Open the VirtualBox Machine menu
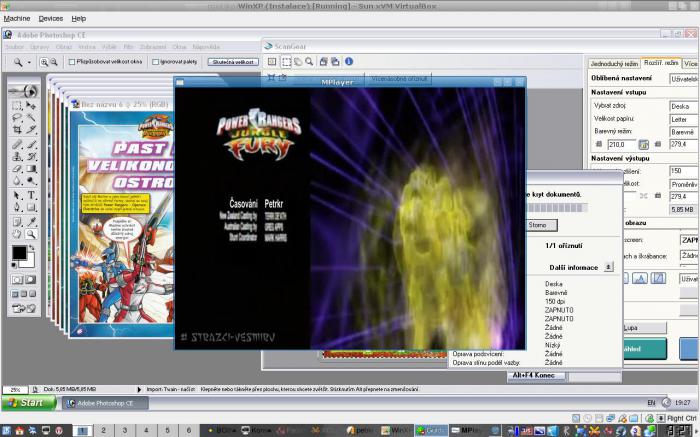Viewport: 700px width, 437px height. click(17, 19)
